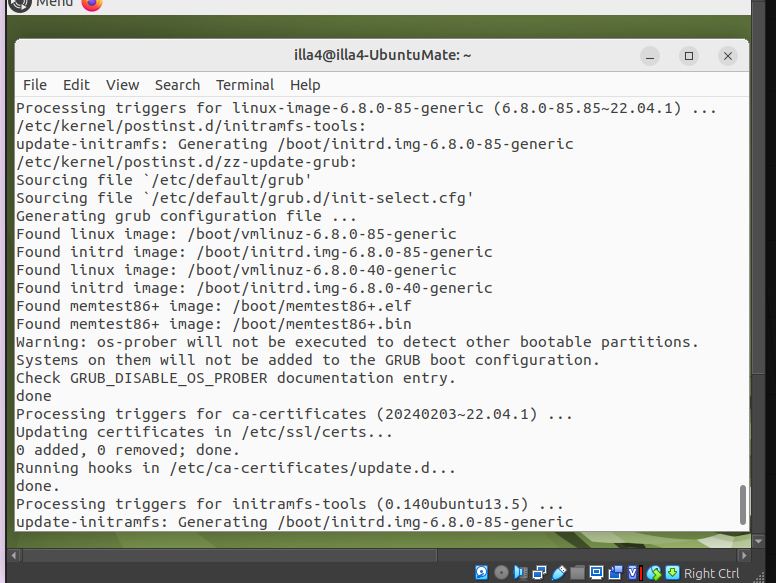Maximize the terminal window
This screenshot has width=776, height=583.
[689, 56]
